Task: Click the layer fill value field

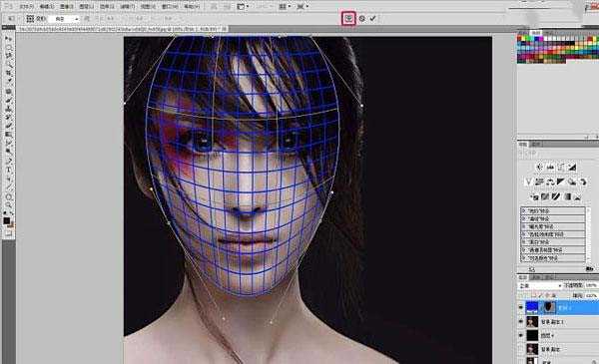Action: [591, 296]
